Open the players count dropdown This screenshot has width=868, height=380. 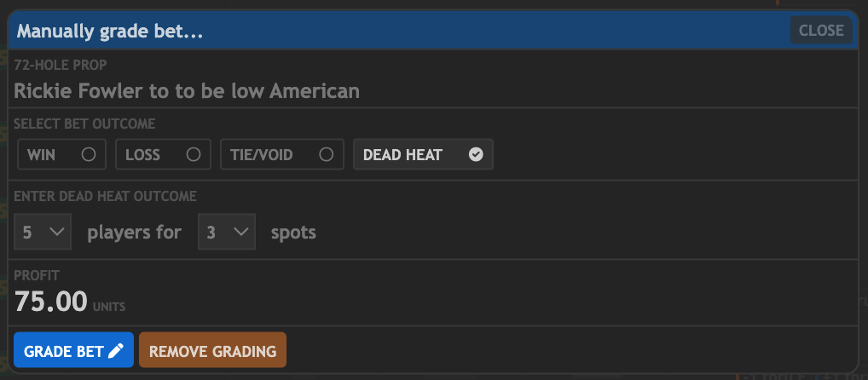click(x=43, y=232)
